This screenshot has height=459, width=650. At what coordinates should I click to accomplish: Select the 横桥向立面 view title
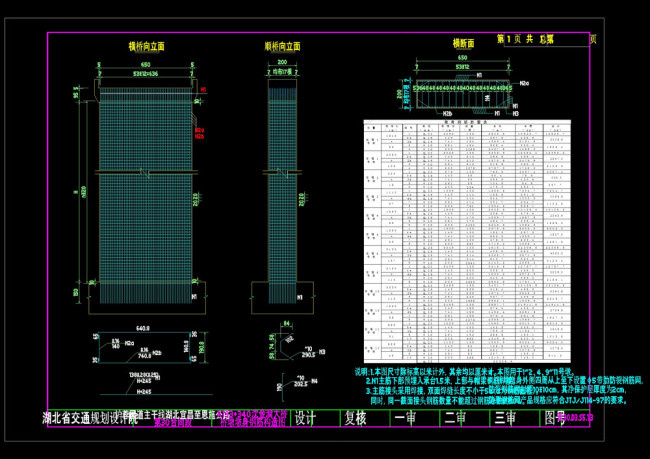coord(146,46)
